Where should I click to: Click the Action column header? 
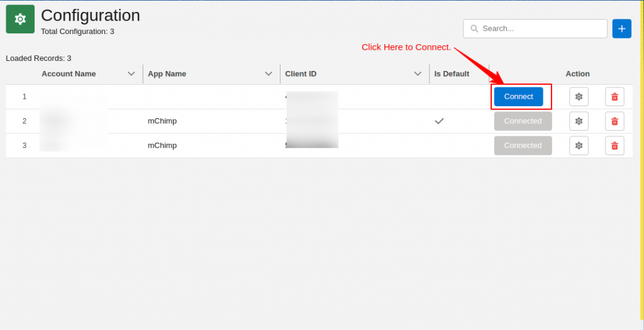pos(577,74)
